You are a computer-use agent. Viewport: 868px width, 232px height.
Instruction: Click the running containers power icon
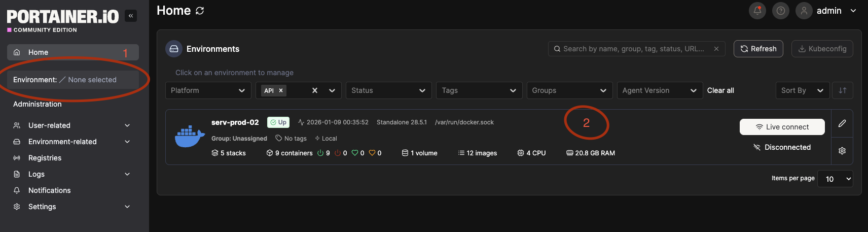[x=320, y=153]
